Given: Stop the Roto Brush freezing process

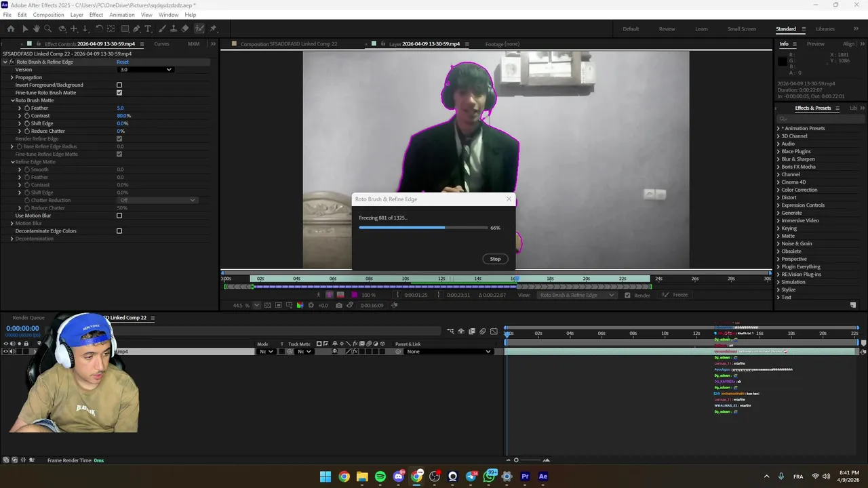Looking at the screenshot, I should [x=495, y=259].
